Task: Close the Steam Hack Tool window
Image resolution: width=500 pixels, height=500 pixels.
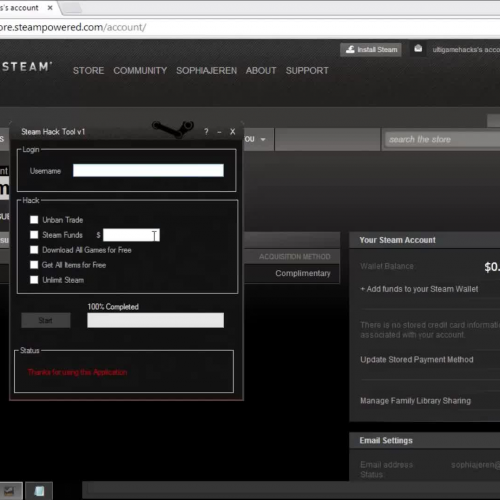Action: (x=232, y=132)
